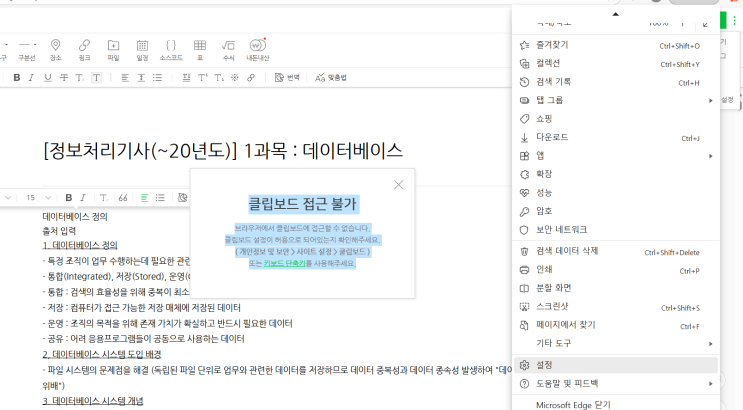This screenshot has width=743, height=410.
Task: Select 검색 데이터 삭제
Action: coord(616,252)
